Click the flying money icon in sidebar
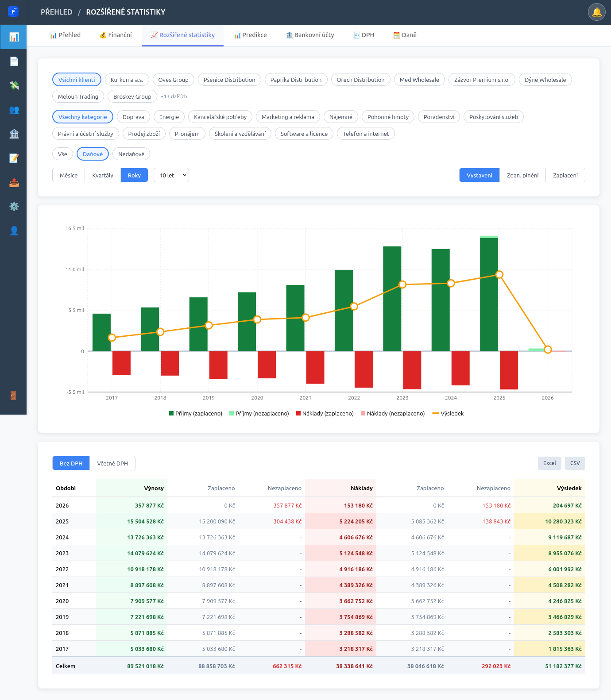Screen dimensions: 611x700 coord(14,85)
